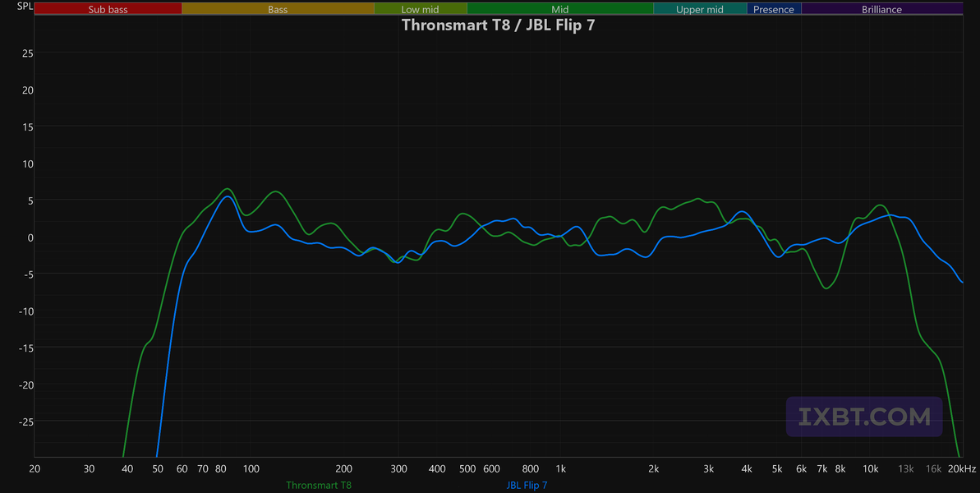980x493 pixels.
Task: Click the -25 value on the SPL axis
Action: 25,422
